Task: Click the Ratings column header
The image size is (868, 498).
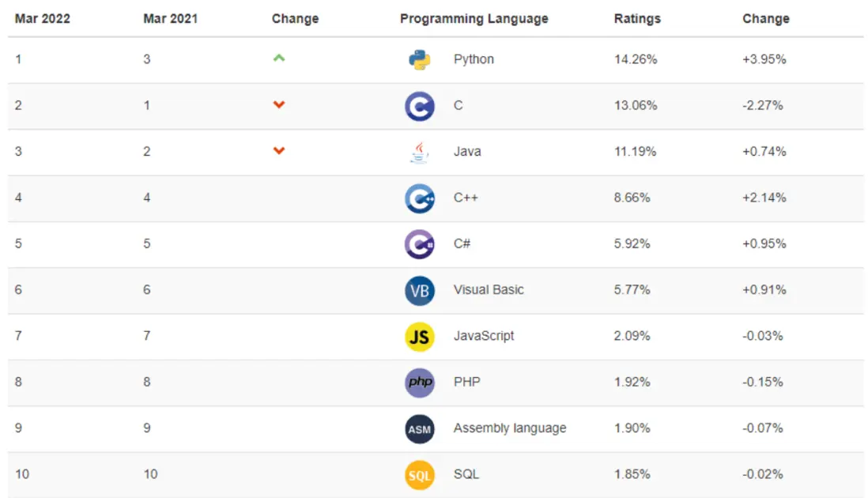Action: (x=637, y=18)
